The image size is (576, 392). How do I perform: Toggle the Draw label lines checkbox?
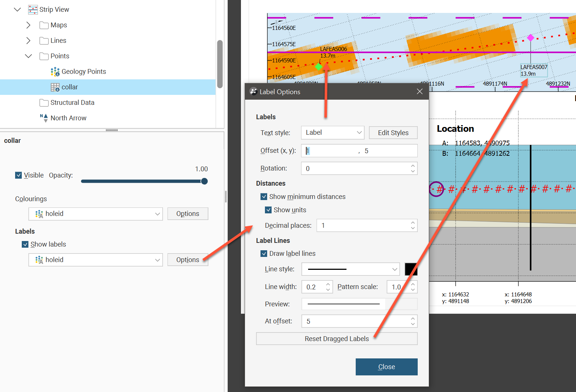(264, 254)
